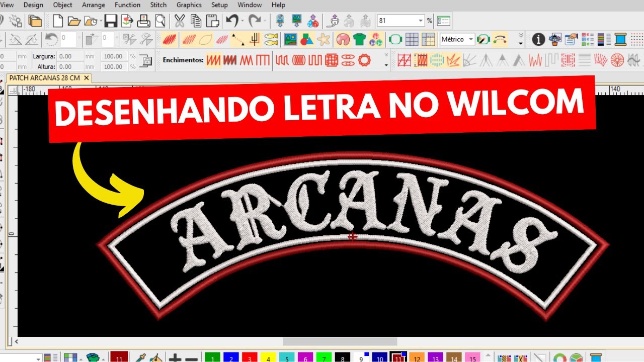Screen dimensions: 644x362
Task: Click the Print Preview magnifier icon
Action: (x=160, y=21)
